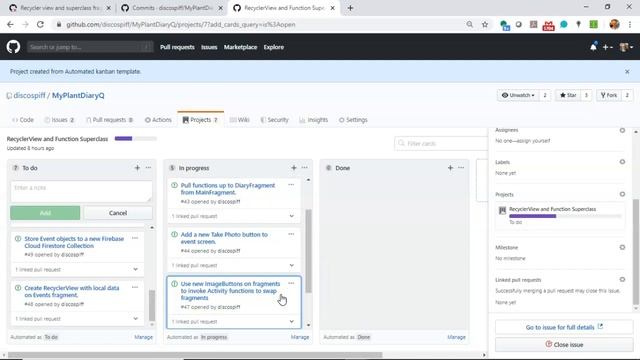The image size is (640, 360).
Task: Click the project progress bar under the title
Action: click(136, 139)
